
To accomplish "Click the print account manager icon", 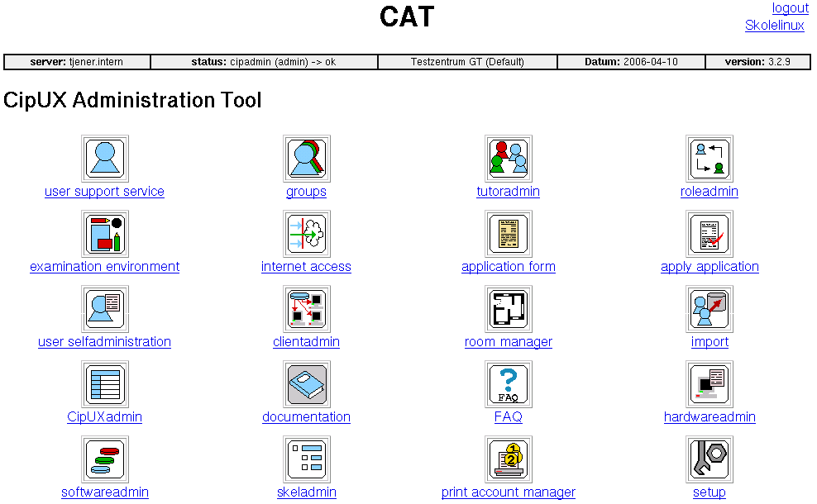I will click(x=508, y=459).
